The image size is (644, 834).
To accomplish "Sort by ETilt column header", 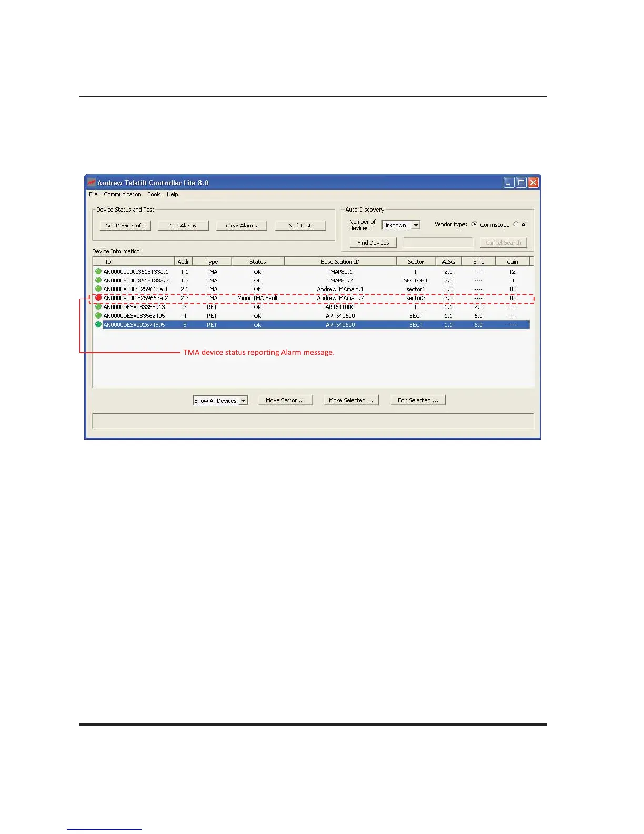I will (x=478, y=262).
